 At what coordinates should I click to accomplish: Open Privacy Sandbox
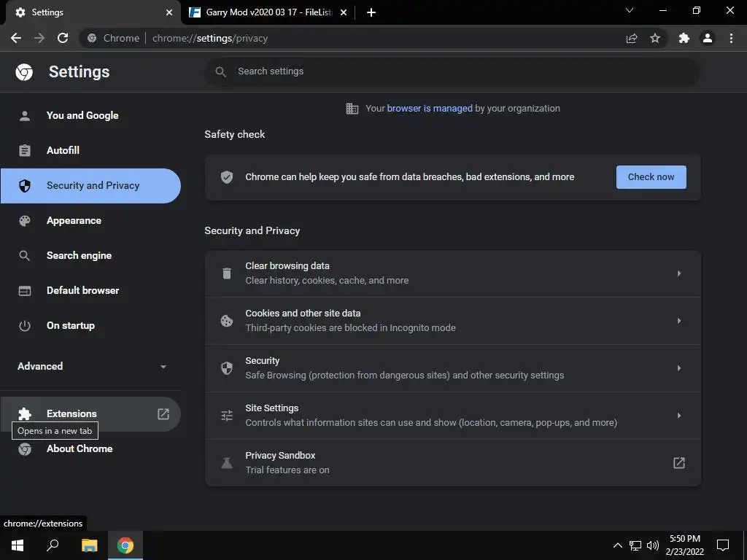452,463
